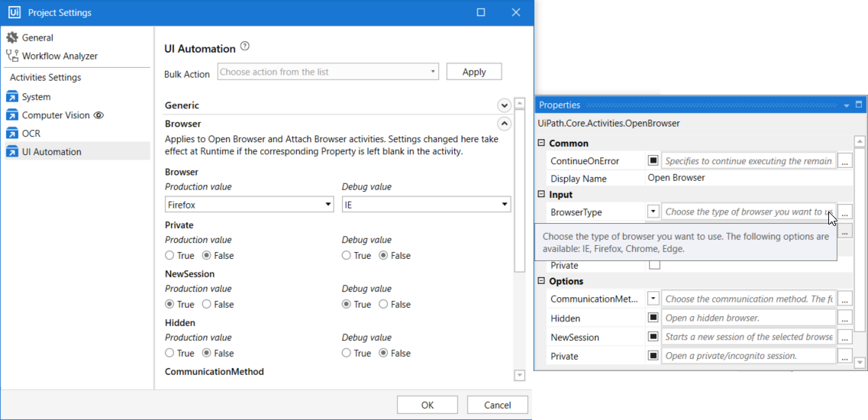
Task: Expand the Generic settings section
Action: pos(504,105)
